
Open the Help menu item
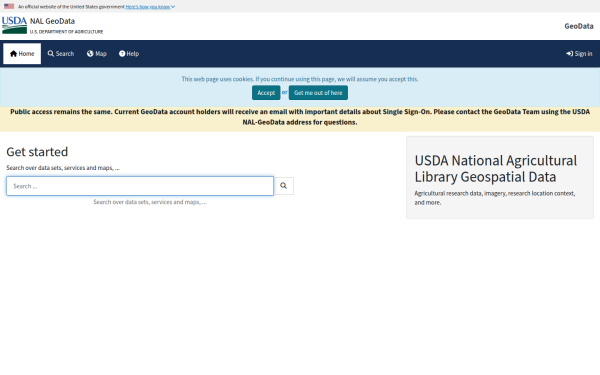(x=129, y=54)
